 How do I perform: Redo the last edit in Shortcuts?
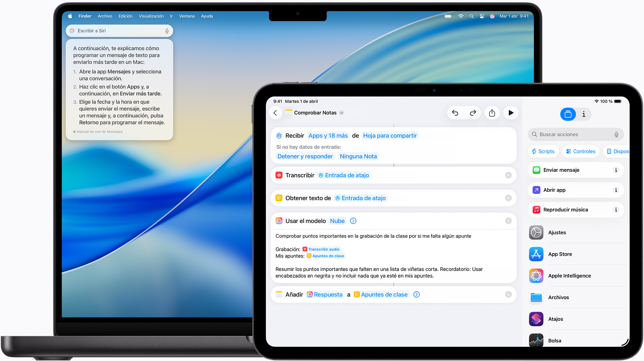tap(473, 113)
